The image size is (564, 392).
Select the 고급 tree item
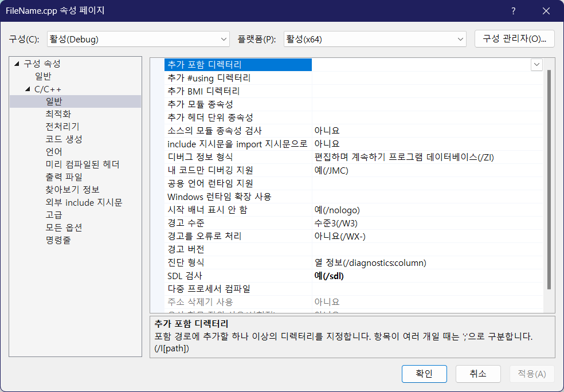54,215
